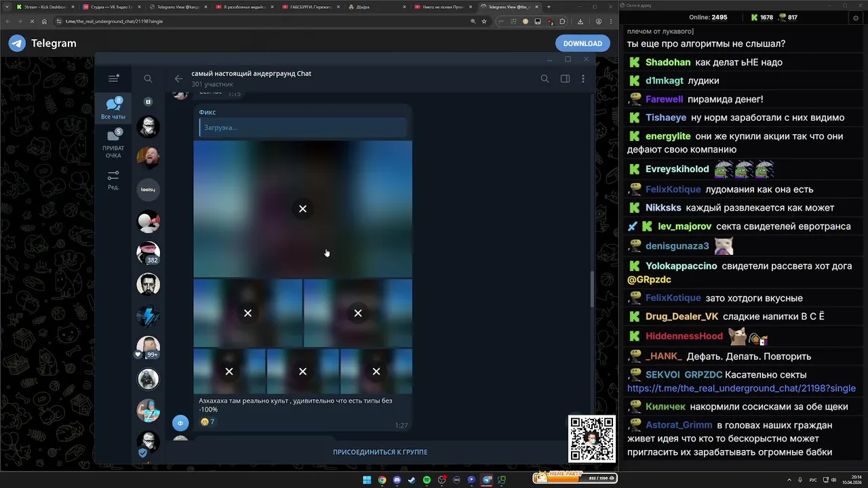Cancel loading of bottom-row left image
868x488 pixels.
pyautogui.click(x=229, y=371)
